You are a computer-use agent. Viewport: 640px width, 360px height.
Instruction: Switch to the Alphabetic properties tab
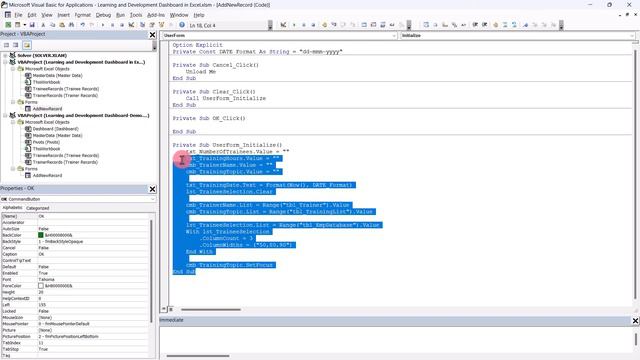pyautogui.click(x=12, y=208)
